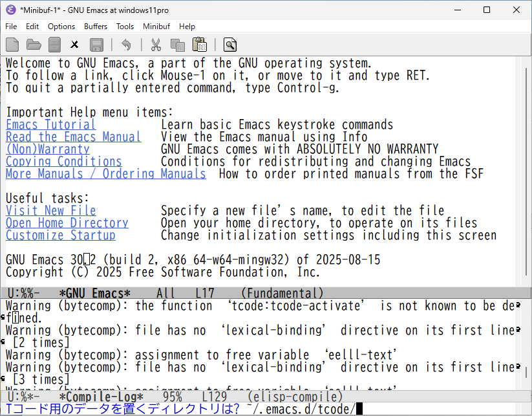Click the New File toolbar icon
Viewport: 532px width, 416px height.
coord(12,45)
